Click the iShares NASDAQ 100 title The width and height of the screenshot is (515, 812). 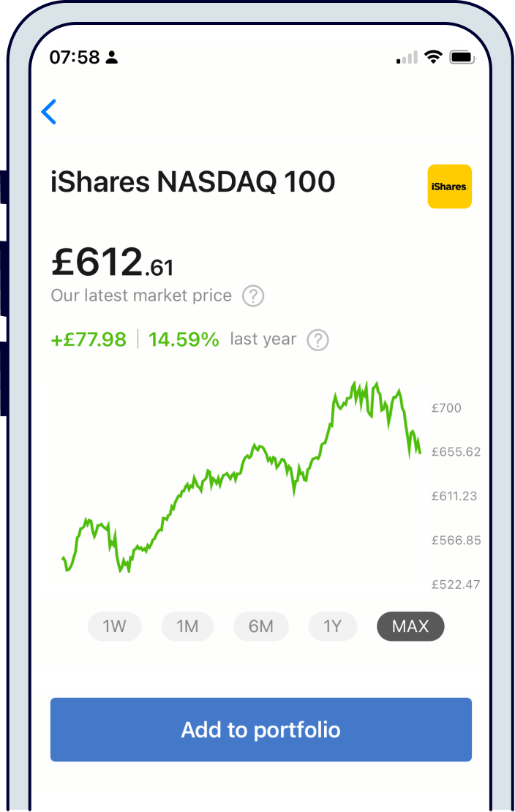click(x=192, y=181)
